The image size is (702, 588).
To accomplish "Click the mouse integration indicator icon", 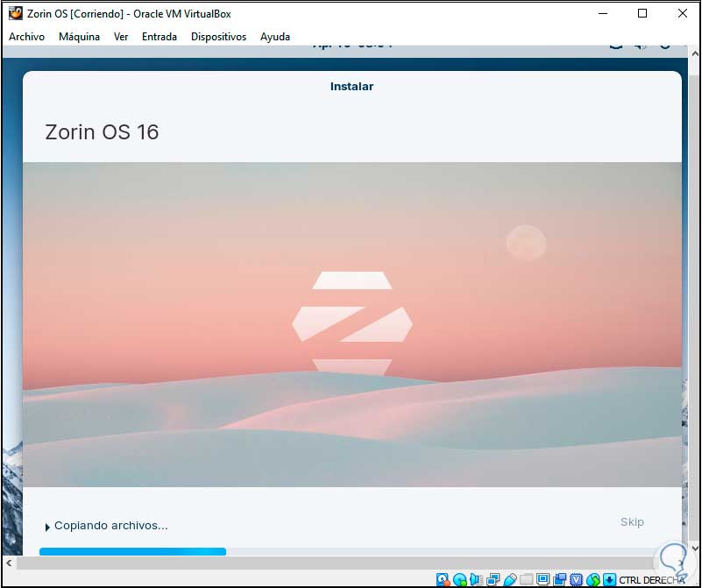I will coord(592,580).
